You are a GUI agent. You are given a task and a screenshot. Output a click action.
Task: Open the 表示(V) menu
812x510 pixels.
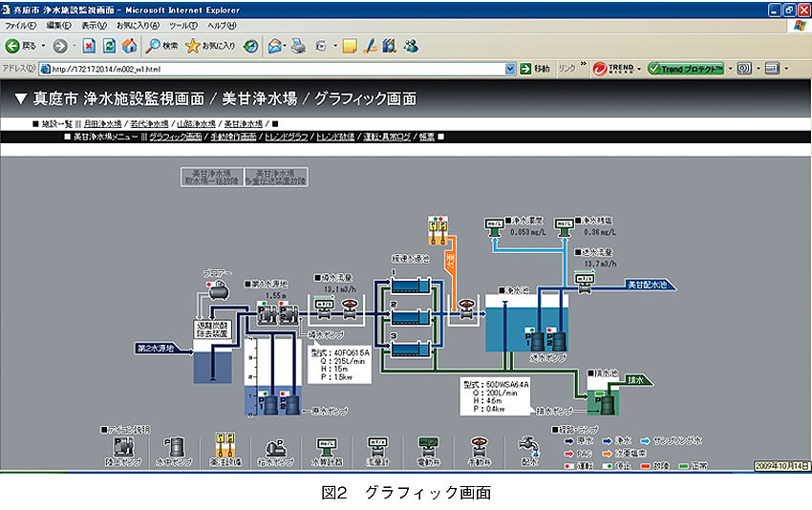pyautogui.click(x=94, y=26)
